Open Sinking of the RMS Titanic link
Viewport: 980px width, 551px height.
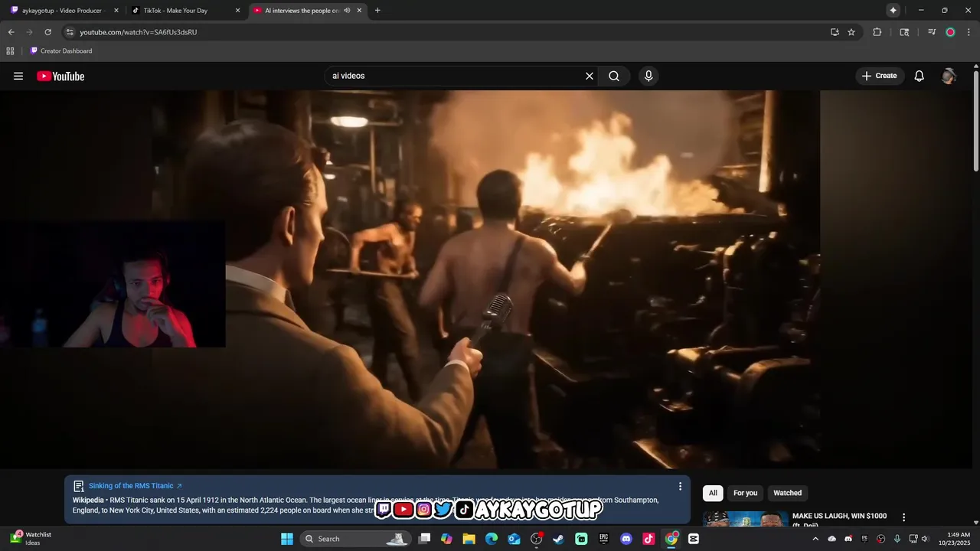135,486
